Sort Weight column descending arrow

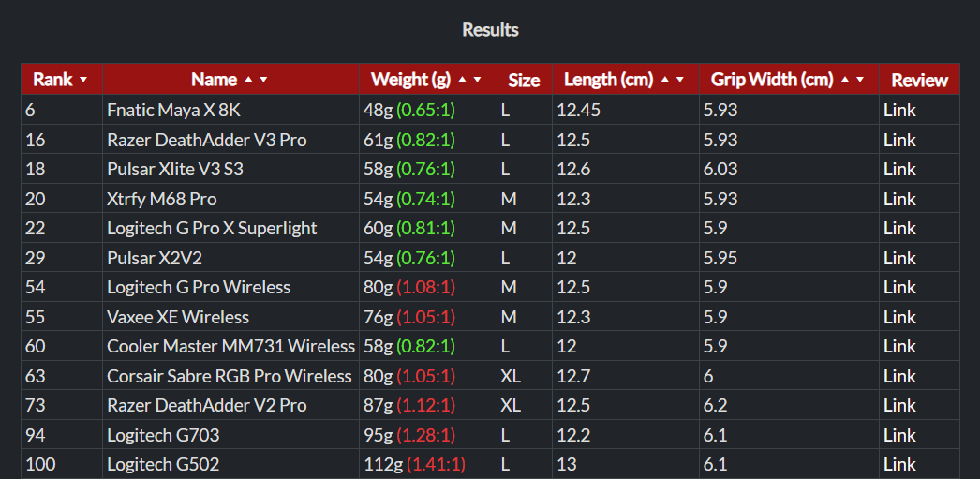click(x=477, y=80)
